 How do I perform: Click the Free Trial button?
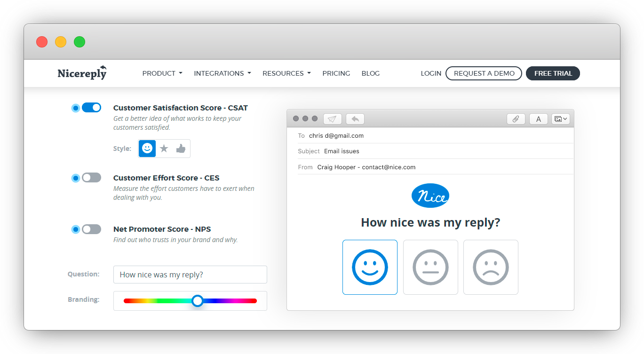tap(553, 73)
